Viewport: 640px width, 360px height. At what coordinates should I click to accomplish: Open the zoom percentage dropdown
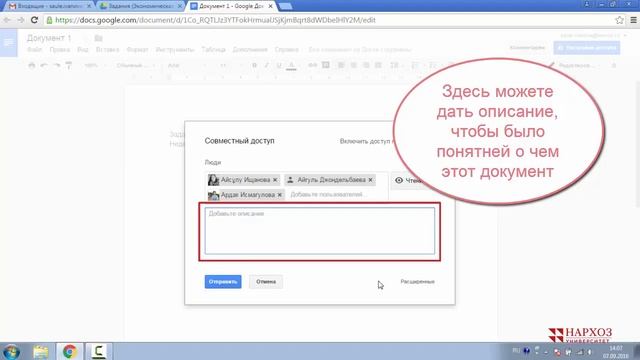(95, 65)
